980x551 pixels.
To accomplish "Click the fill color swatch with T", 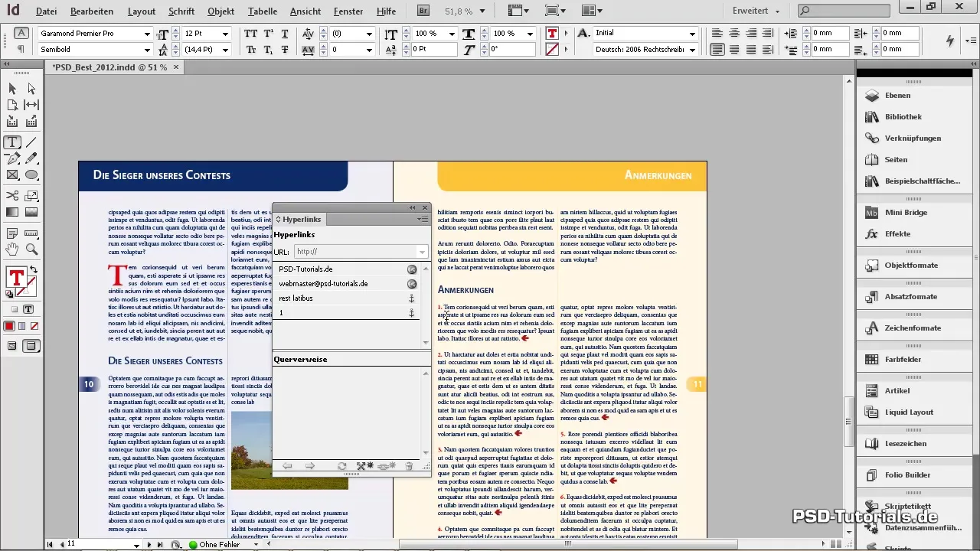I will (15, 277).
